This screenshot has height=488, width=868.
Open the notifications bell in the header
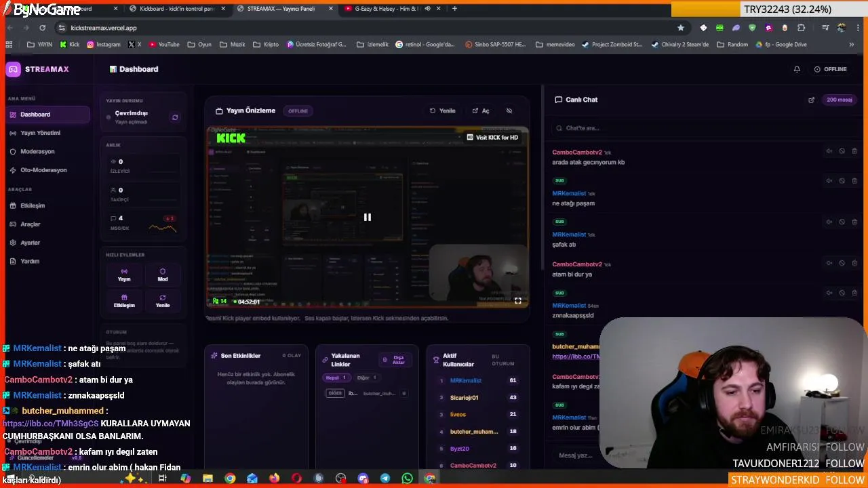click(x=797, y=69)
